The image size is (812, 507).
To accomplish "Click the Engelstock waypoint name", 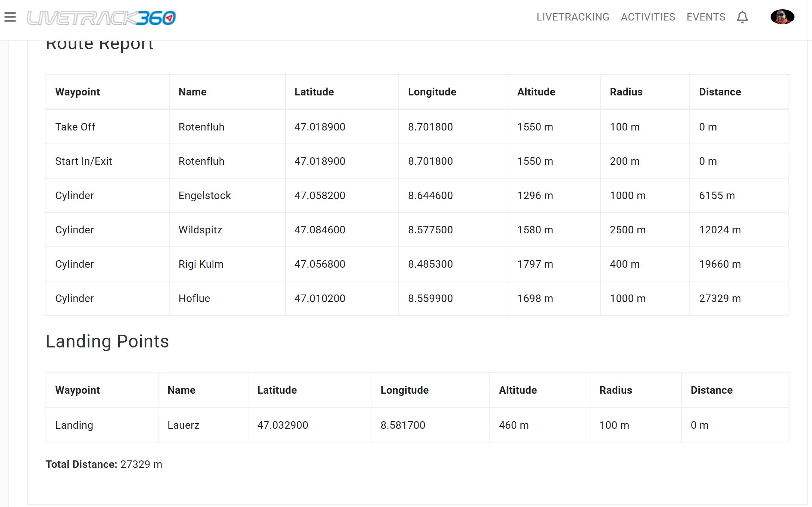I will (204, 196).
